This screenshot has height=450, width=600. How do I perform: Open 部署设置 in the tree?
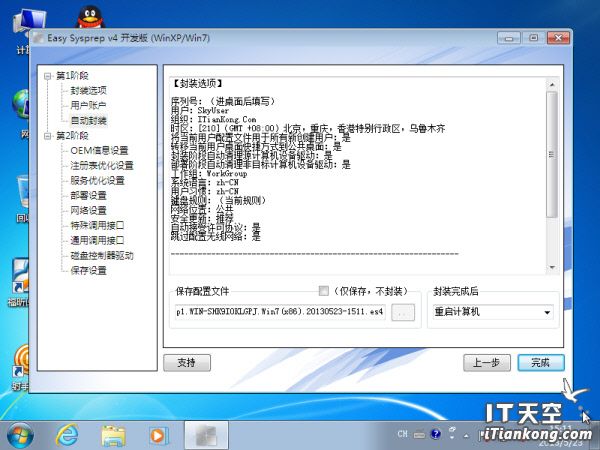pyautogui.click(x=88, y=196)
